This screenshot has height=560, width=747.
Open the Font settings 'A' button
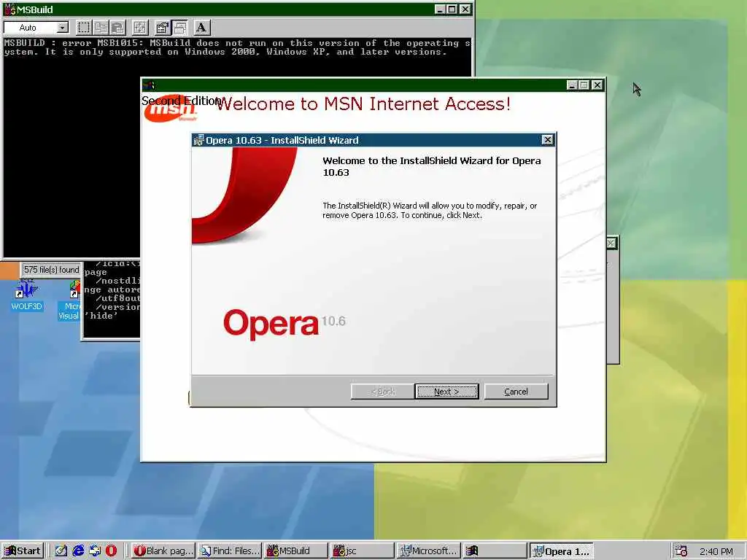(x=201, y=28)
